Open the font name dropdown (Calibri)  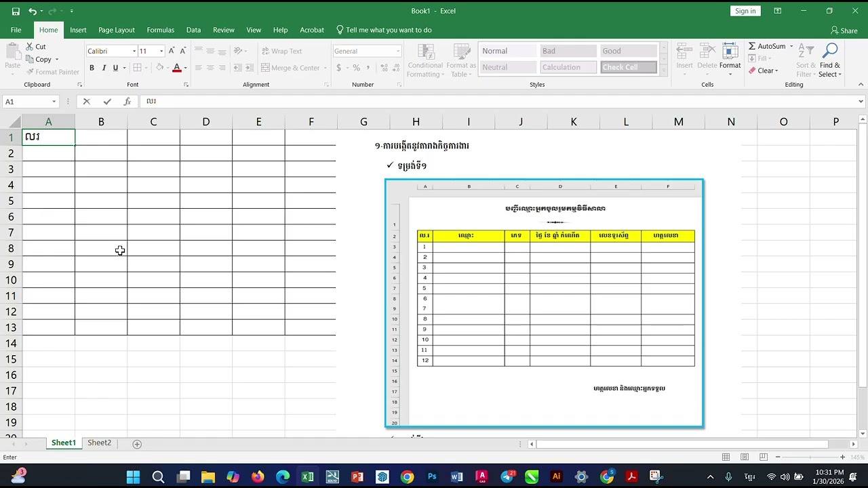coord(134,51)
